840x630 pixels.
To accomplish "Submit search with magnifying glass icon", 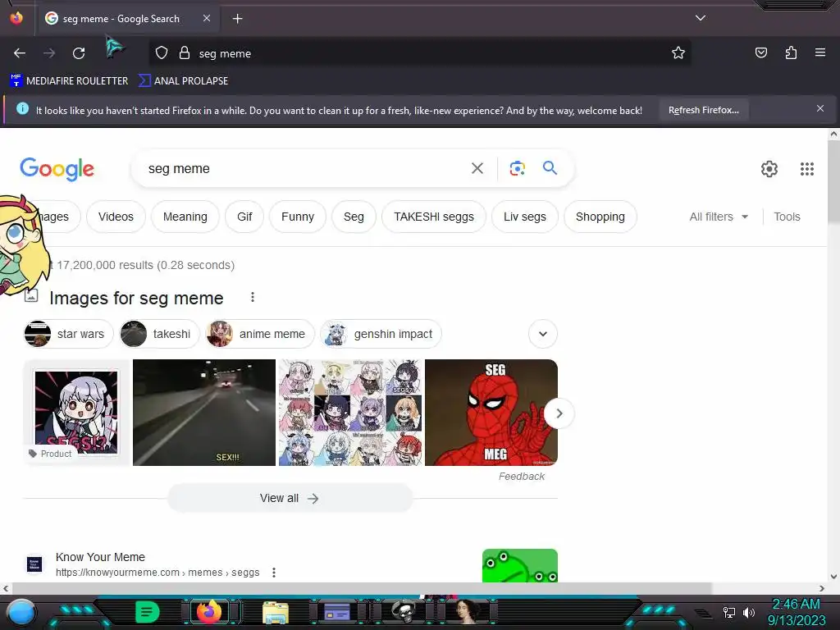I will click(550, 167).
